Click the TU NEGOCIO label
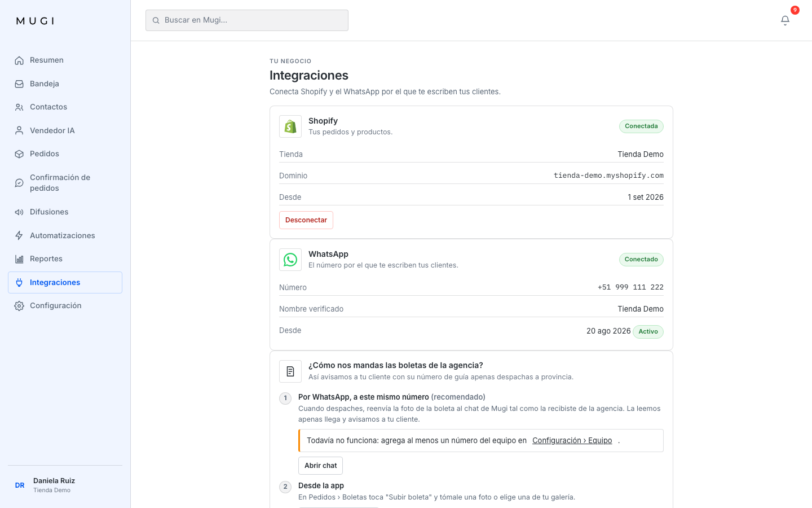 290,61
